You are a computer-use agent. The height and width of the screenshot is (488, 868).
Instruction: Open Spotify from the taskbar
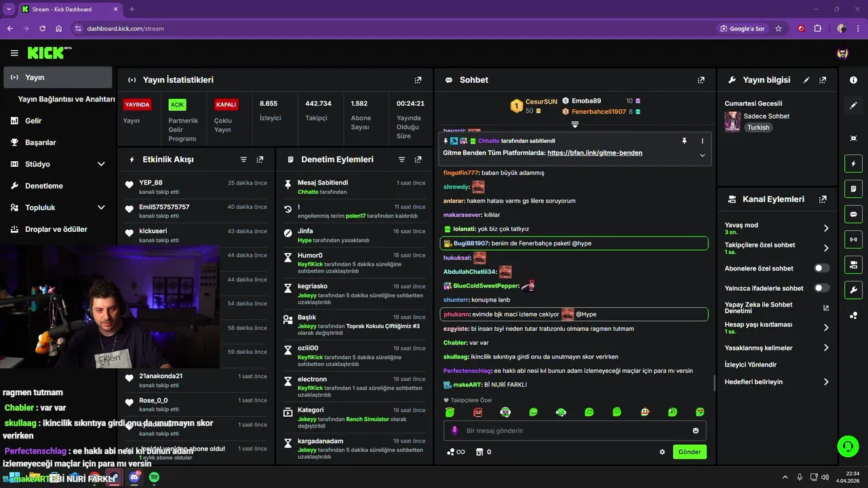154,478
